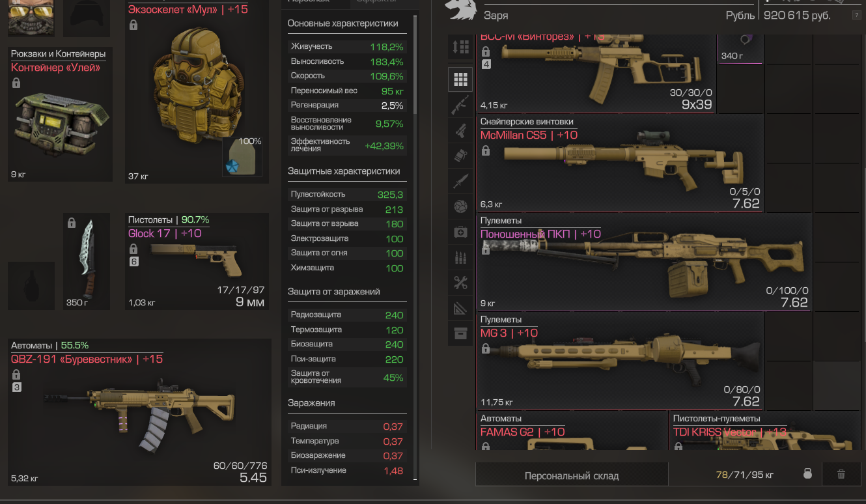Click the Химзащита stat row

[x=347, y=268]
